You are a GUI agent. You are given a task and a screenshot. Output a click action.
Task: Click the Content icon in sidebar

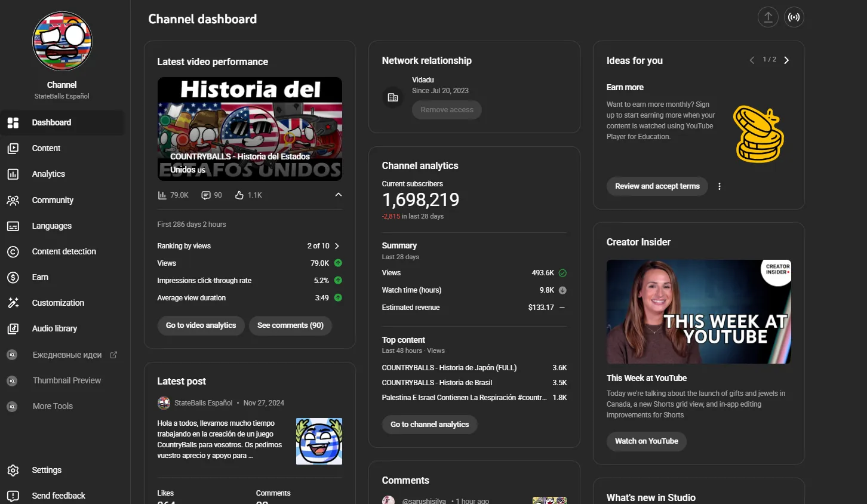[x=13, y=148]
